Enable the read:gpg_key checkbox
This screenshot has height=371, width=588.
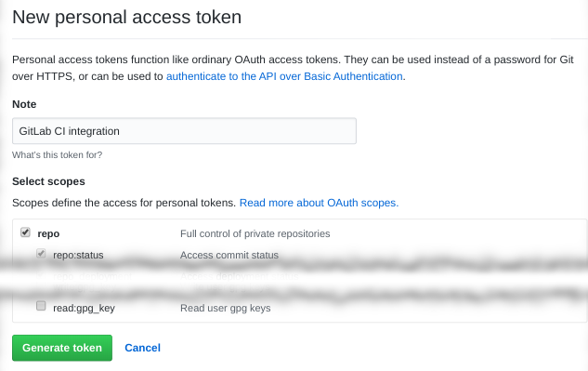coord(41,306)
